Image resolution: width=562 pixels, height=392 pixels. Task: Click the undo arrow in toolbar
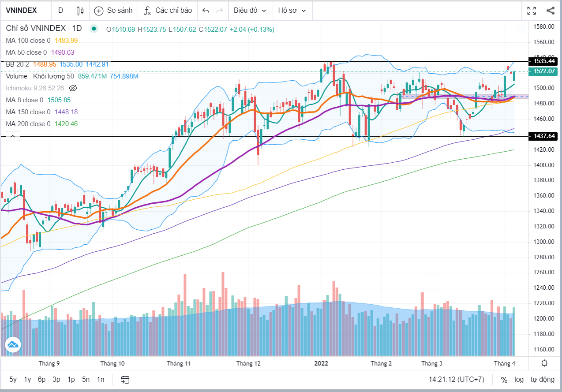click(x=206, y=11)
